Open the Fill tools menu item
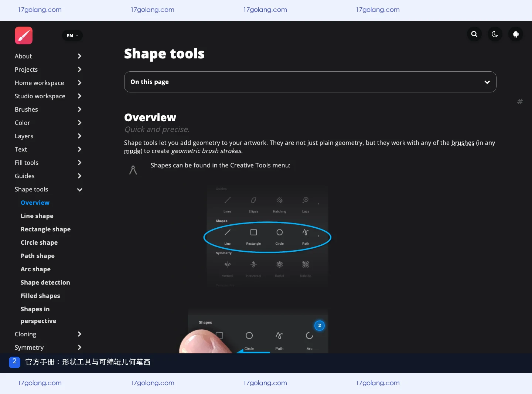This screenshot has height=394, width=532. 27,163
